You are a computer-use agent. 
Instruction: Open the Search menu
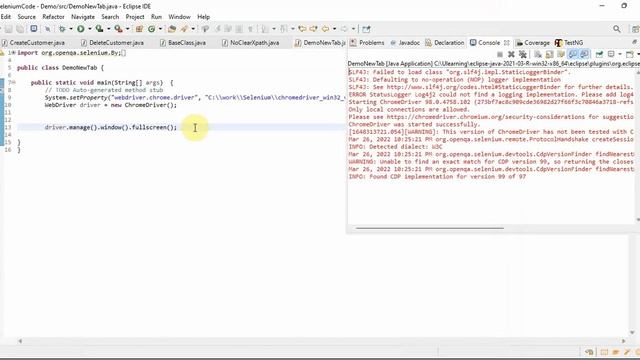pos(110,17)
